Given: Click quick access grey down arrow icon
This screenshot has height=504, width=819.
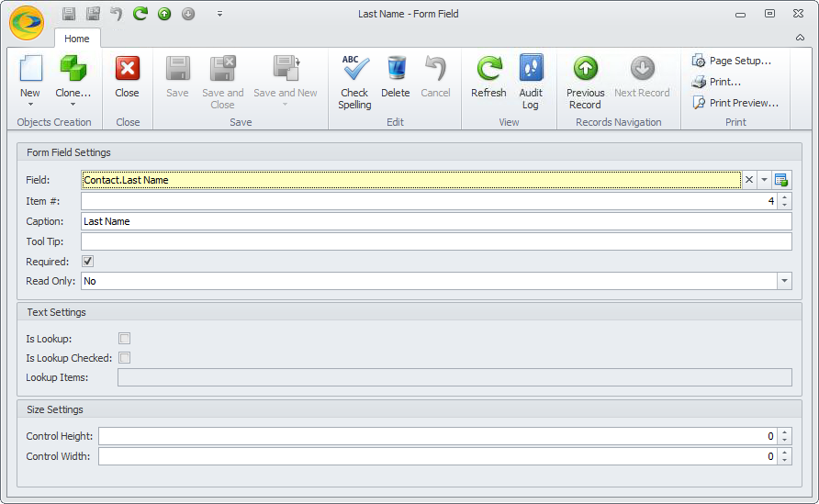Looking at the screenshot, I should pos(188,14).
